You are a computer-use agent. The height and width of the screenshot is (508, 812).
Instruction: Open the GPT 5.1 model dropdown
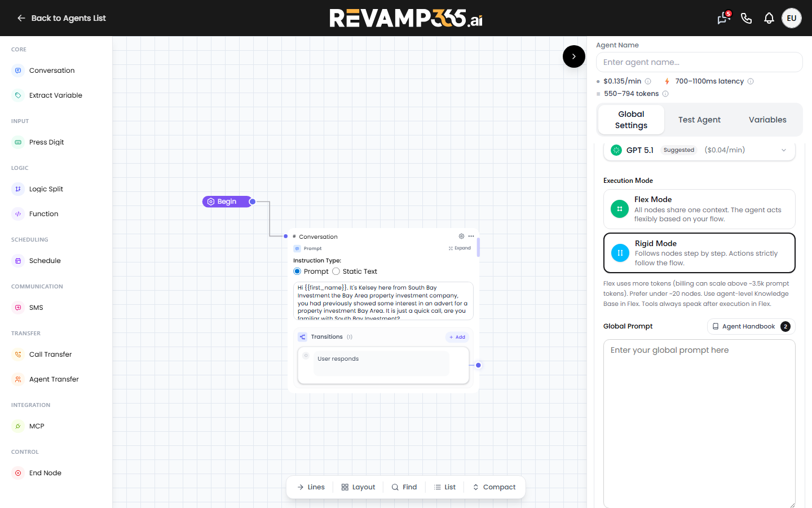point(699,150)
